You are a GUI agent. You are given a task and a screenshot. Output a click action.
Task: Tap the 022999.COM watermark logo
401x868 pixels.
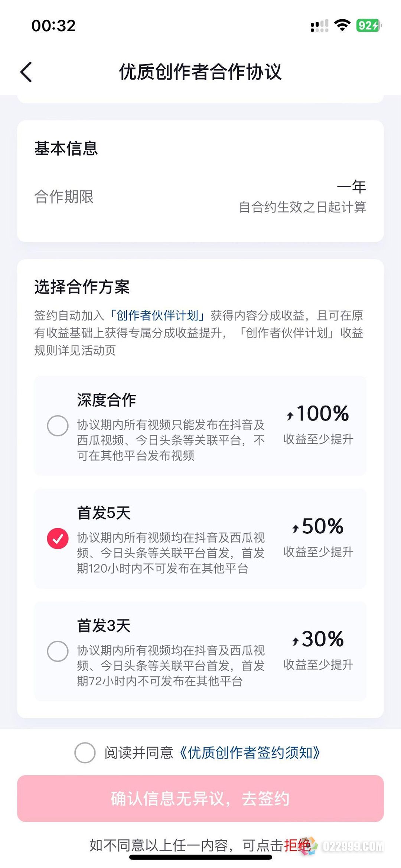pos(342,846)
